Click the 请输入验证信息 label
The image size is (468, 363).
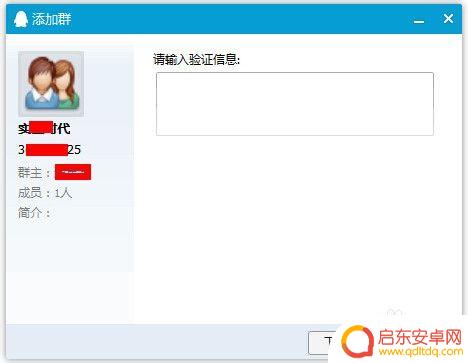[x=196, y=59]
